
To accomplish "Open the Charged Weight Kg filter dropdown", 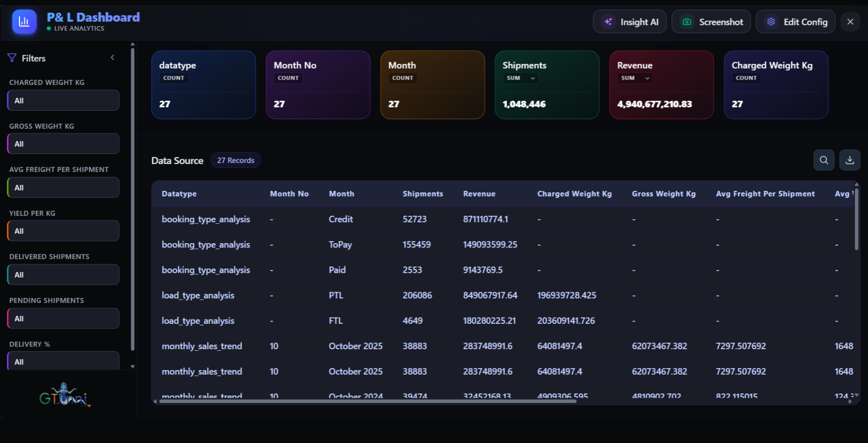I will tap(63, 100).
